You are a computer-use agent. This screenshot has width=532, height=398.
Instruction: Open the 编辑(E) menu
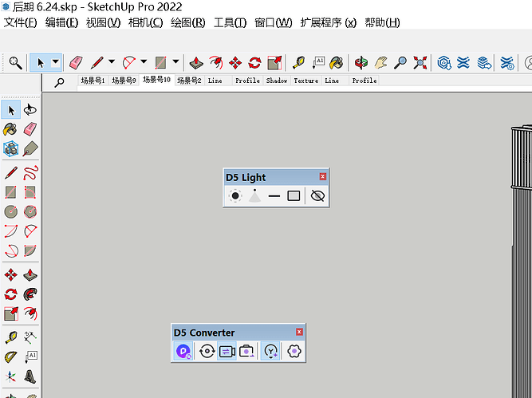pyautogui.click(x=61, y=22)
